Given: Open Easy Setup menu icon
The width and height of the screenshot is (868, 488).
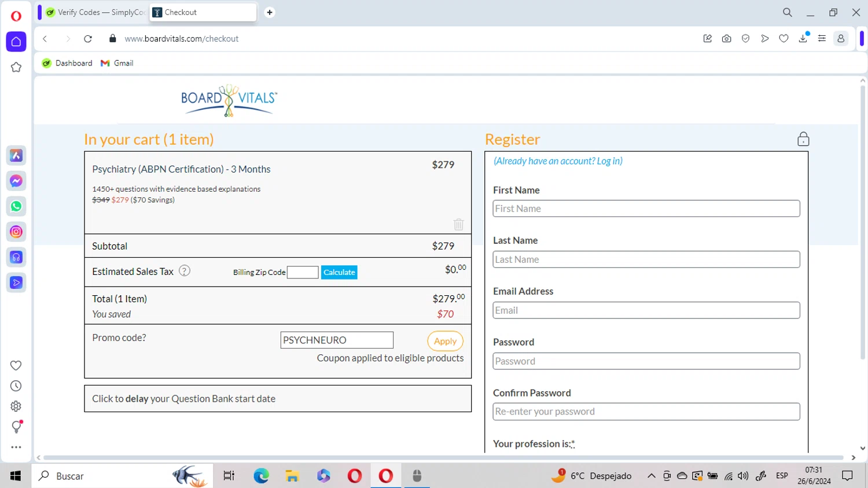Looking at the screenshot, I should tap(822, 39).
